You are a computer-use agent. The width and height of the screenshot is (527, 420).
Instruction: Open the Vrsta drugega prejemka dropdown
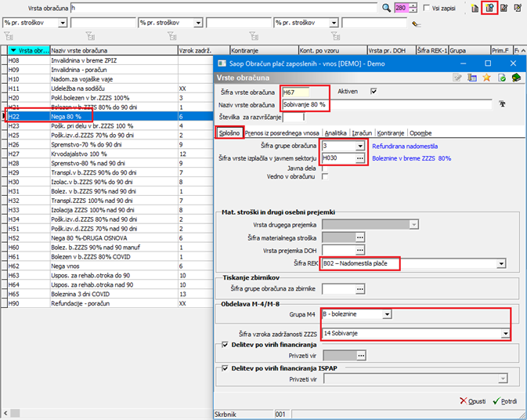413,225
